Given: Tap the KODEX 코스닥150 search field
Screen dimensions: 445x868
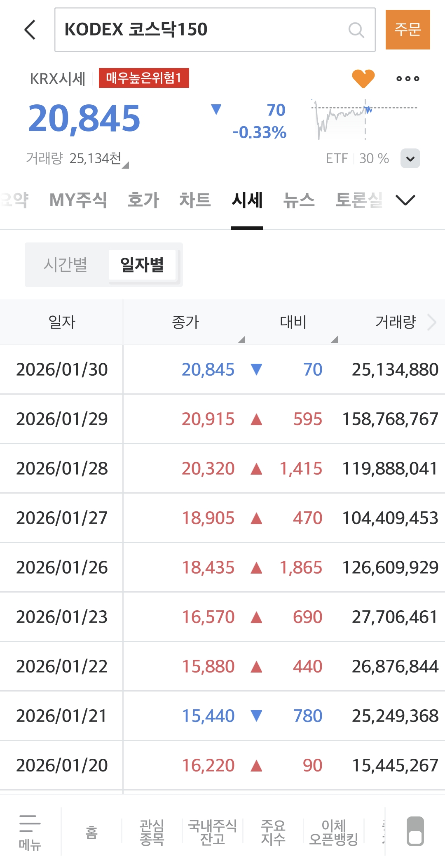Looking at the screenshot, I should (202, 30).
